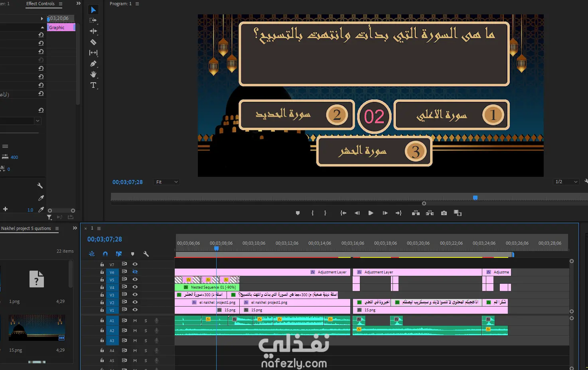
Task: Click the 400 value in Effect Controls
Action: (x=14, y=157)
